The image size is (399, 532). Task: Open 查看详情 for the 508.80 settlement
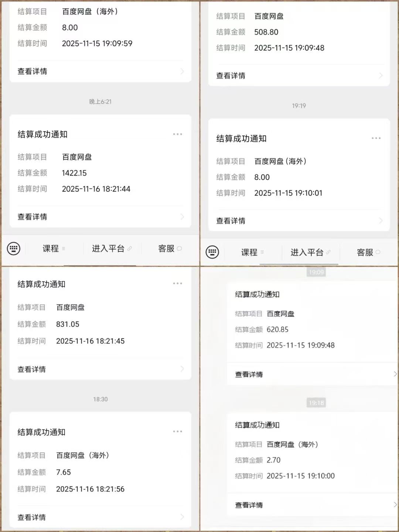pyautogui.click(x=299, y=75)
